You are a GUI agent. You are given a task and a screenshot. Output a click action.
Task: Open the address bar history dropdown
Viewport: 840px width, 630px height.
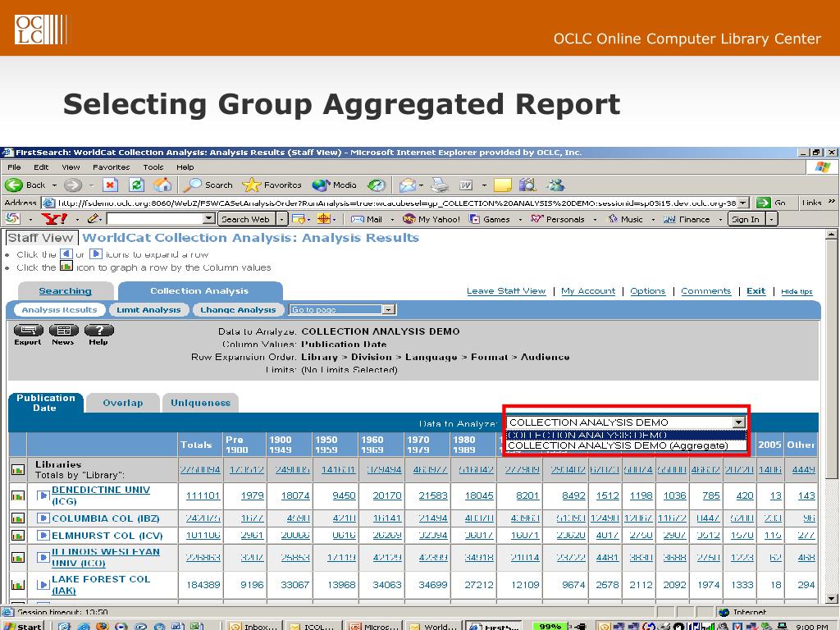click(x=742, y=203)
